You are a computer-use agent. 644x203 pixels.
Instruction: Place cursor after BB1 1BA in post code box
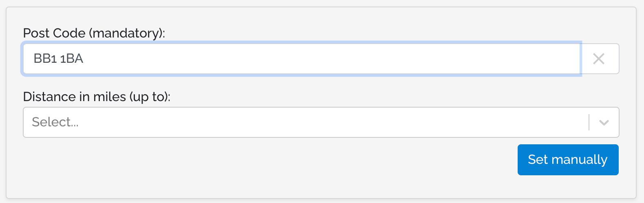pos(85,59)
